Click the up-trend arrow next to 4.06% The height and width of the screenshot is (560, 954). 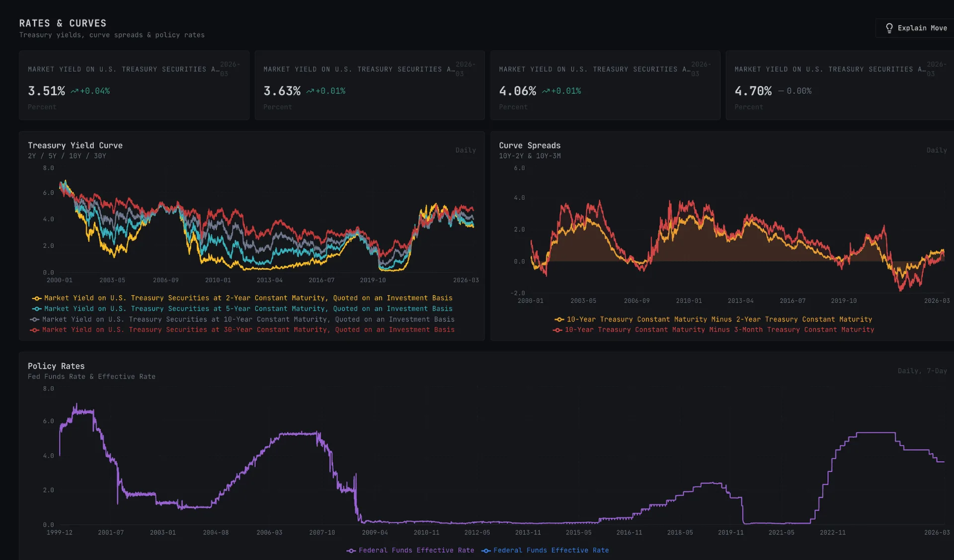click(x=546, y=91)
